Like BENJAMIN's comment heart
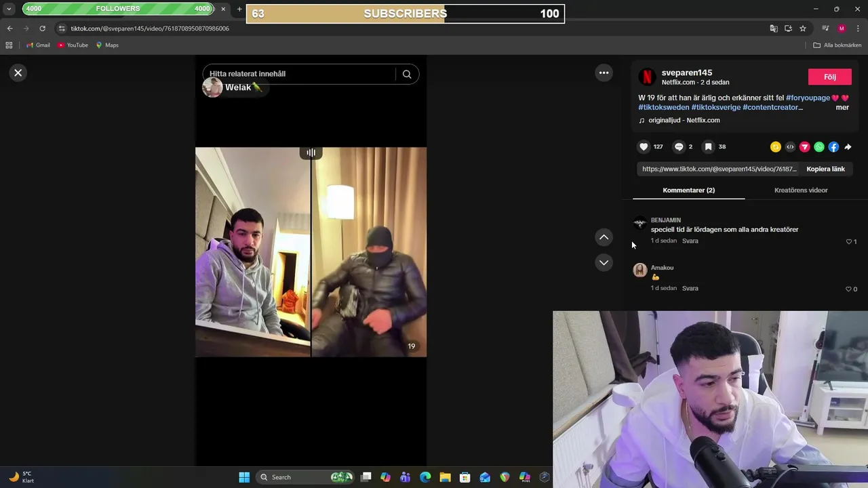 tap(848, 241)
